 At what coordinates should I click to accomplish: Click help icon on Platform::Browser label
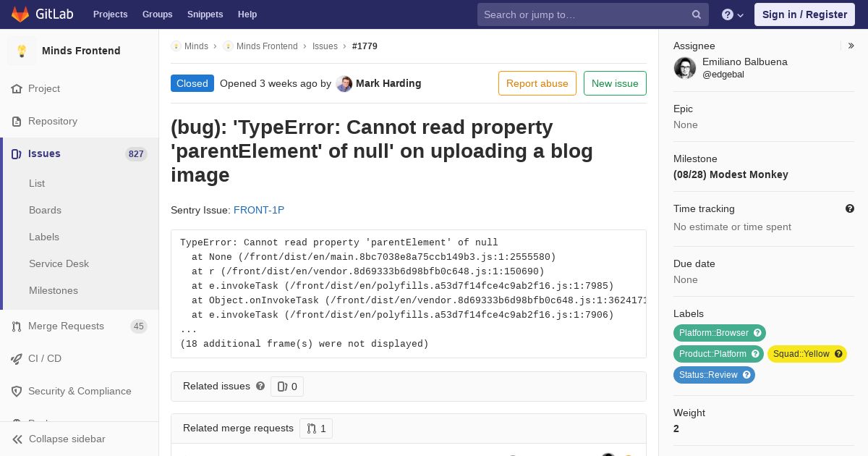coord(757,333)
